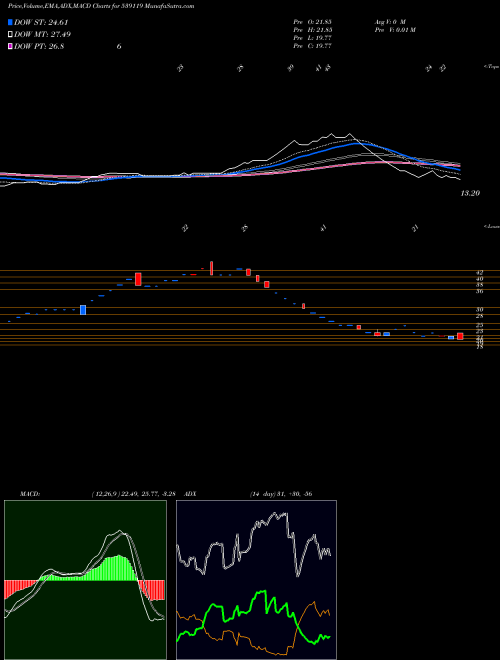Click the 42 price axis label

[x=480, y=272]
